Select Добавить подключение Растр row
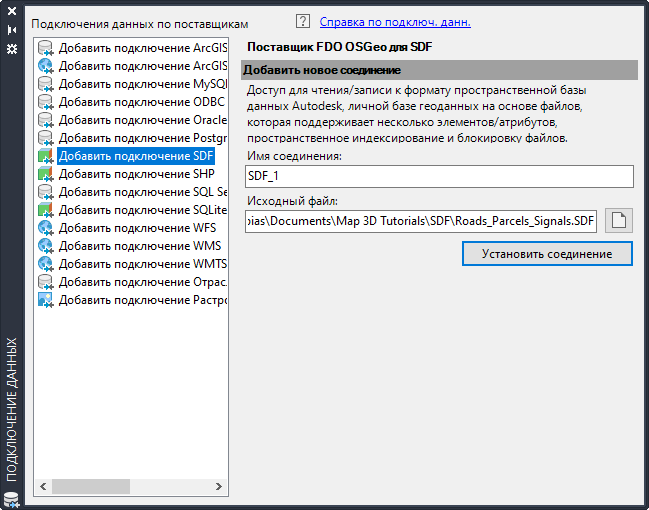The image size is (649, 510). [143, 300]
